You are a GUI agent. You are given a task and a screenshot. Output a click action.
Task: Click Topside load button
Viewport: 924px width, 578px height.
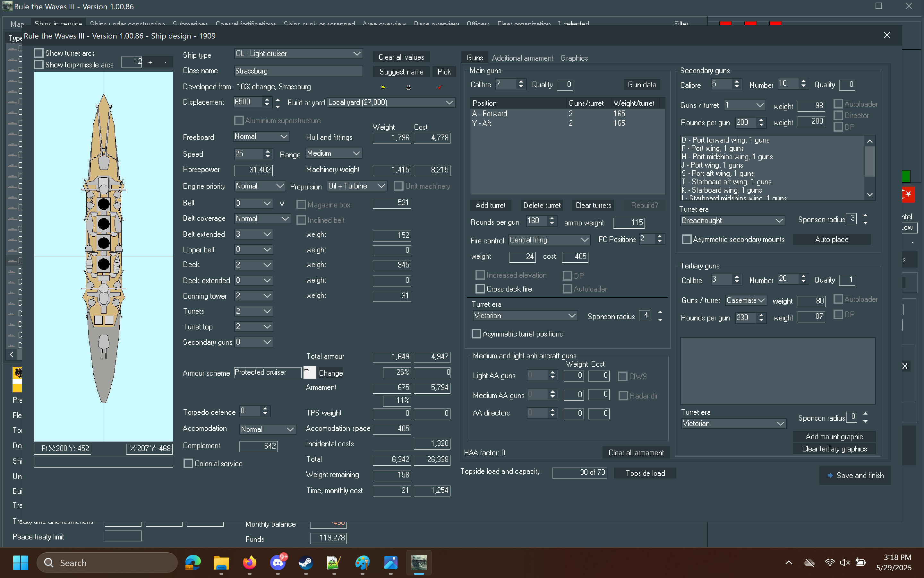(x=645, y=473)
